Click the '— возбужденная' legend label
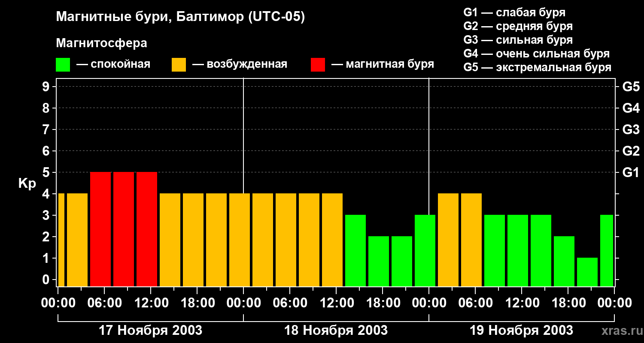The image size is (644, 343). 240,65
